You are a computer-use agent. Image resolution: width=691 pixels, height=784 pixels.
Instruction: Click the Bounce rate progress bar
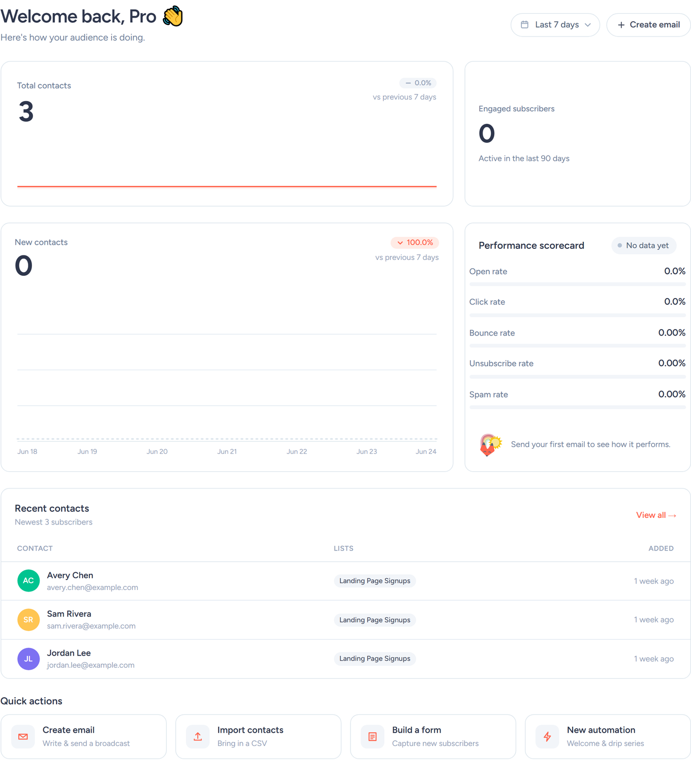point(577,346)
